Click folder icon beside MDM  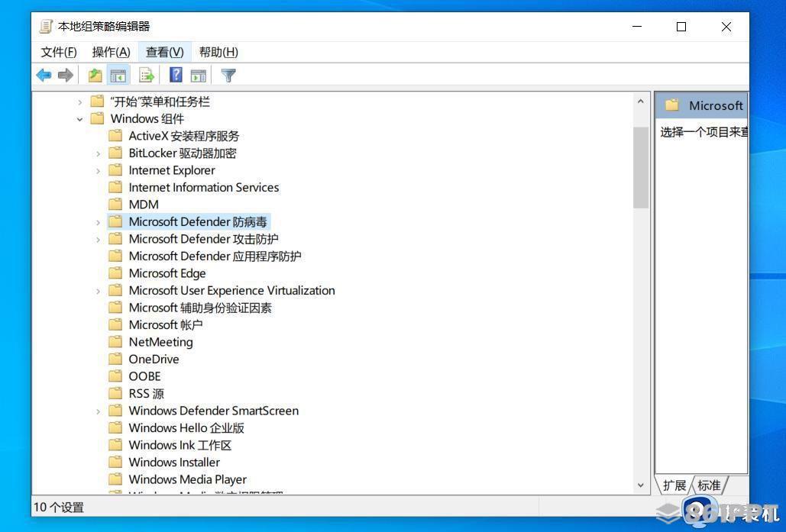(x=116, y=205)
